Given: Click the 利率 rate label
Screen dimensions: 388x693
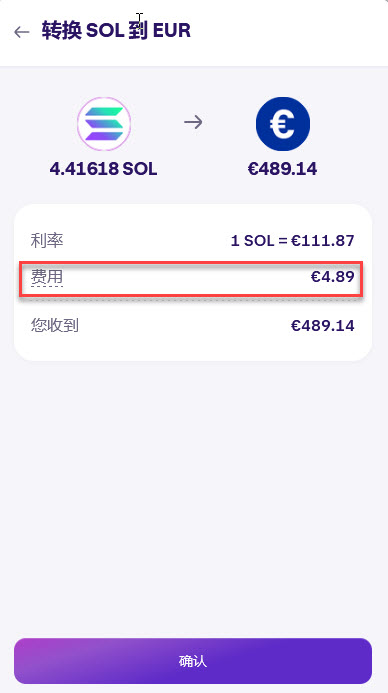Looking at the screenshot, I should click(47, 241).
